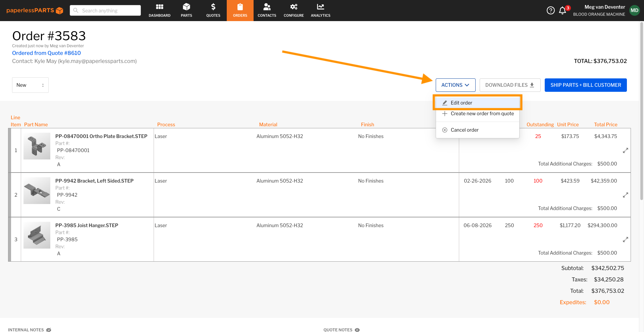644x332 pixels.
Task: Click the outstanding quantity 100
Action: point(538,181)
